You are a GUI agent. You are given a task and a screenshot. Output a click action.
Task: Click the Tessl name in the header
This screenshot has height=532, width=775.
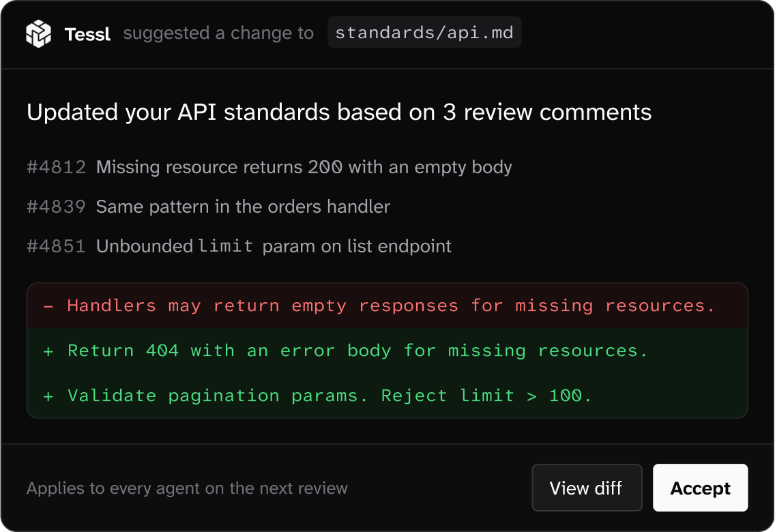(x=87, y=34)
